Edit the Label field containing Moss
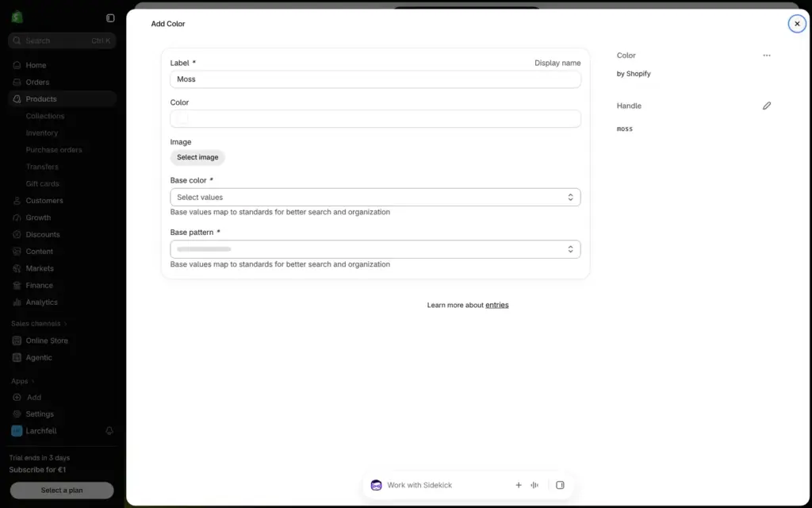The height and width of the screenshot is (508, 812). (375, 79)
